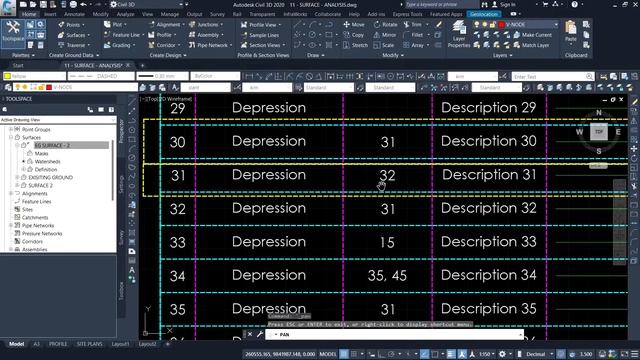
Task: Open the lineweight 0.30 mm dropdown
Action: coord(162,76)
